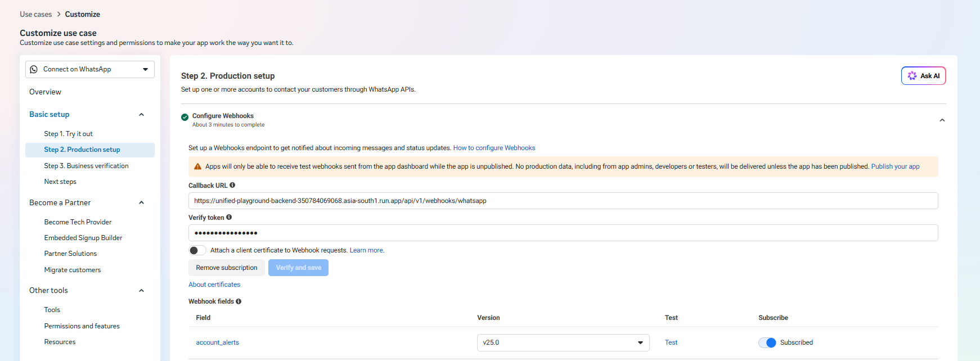Open the Overview page in sidebar
Image resolution: width=980 pixels, height=361 pixels.
click(45, 92)
